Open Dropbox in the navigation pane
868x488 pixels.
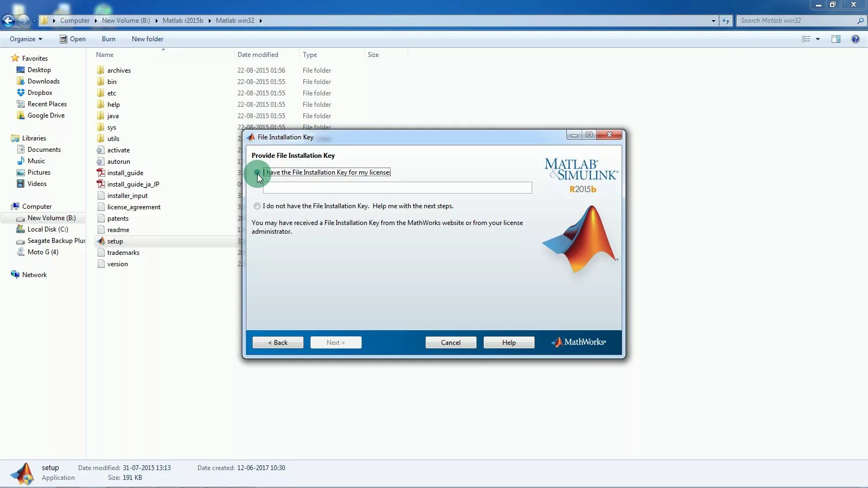pyautogui.click(x=40, y=93)
